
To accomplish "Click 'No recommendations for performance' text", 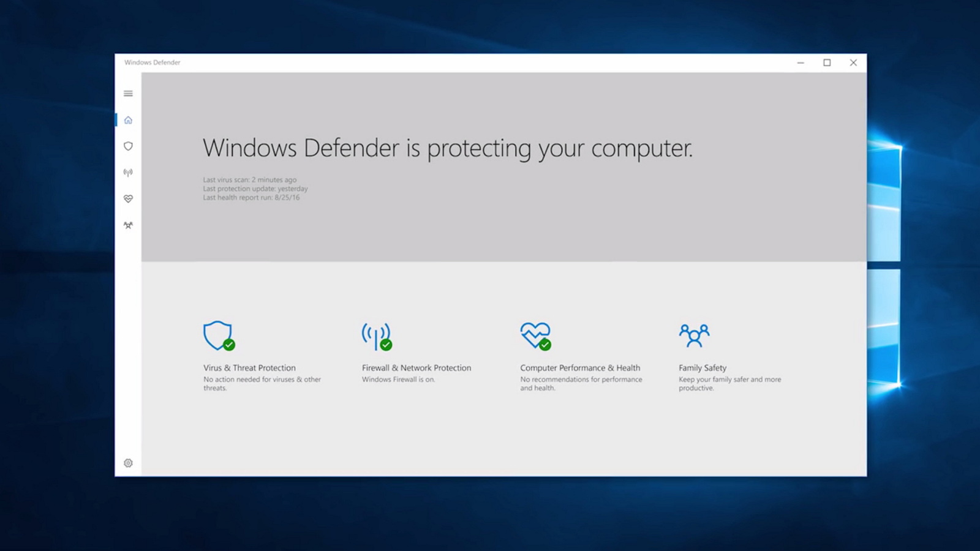I will coord(581,383).
